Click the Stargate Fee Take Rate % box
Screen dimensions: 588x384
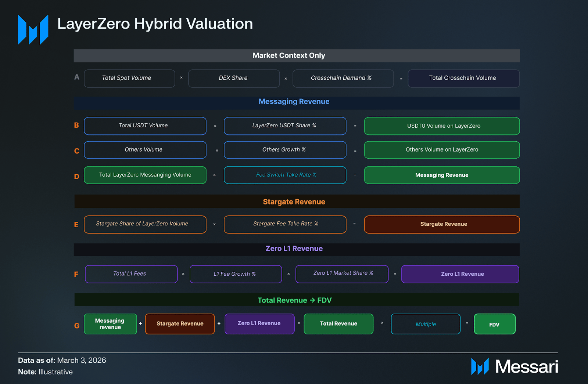click(285, 224)
